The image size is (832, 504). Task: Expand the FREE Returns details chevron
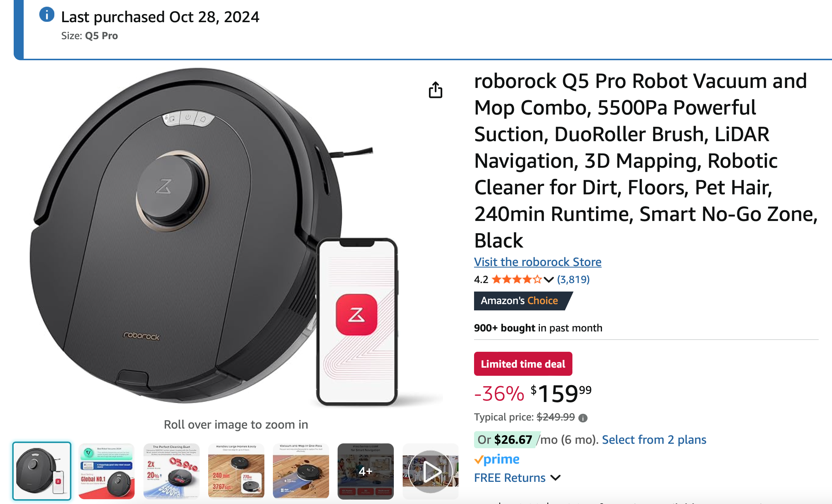point(556,478)
